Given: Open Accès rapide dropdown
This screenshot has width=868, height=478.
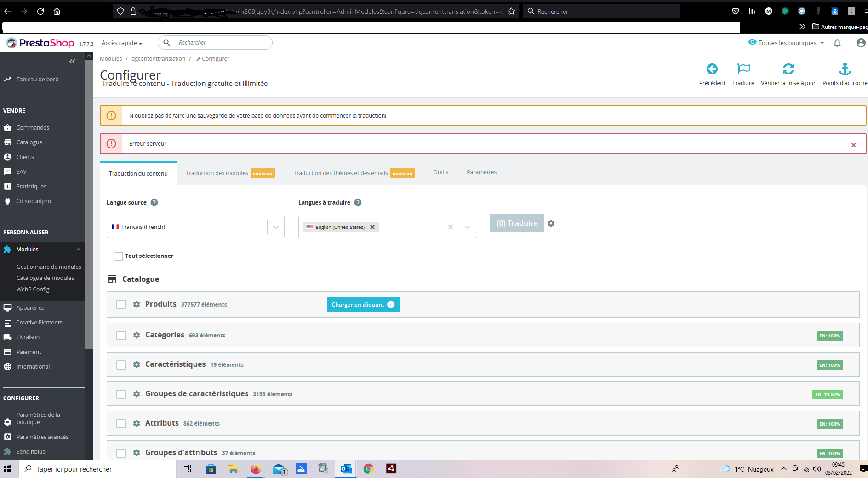Looking at the screenshot, I should [122, 43].
